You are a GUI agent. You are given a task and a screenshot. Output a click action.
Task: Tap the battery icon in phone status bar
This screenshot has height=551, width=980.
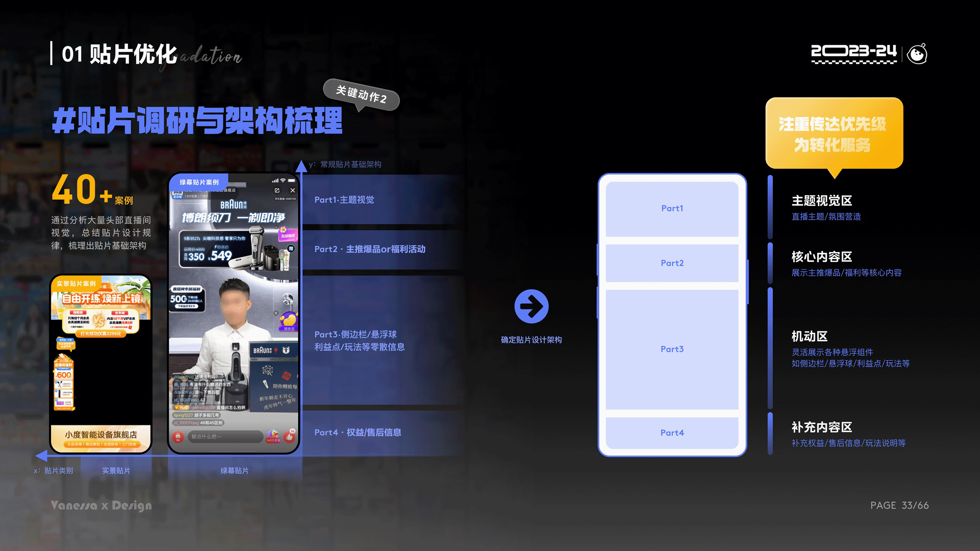(292, 180)
